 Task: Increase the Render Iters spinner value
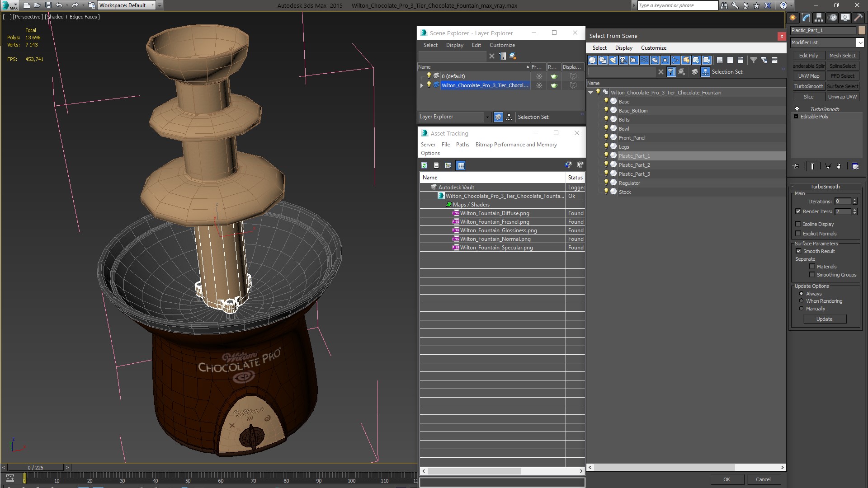854,210
